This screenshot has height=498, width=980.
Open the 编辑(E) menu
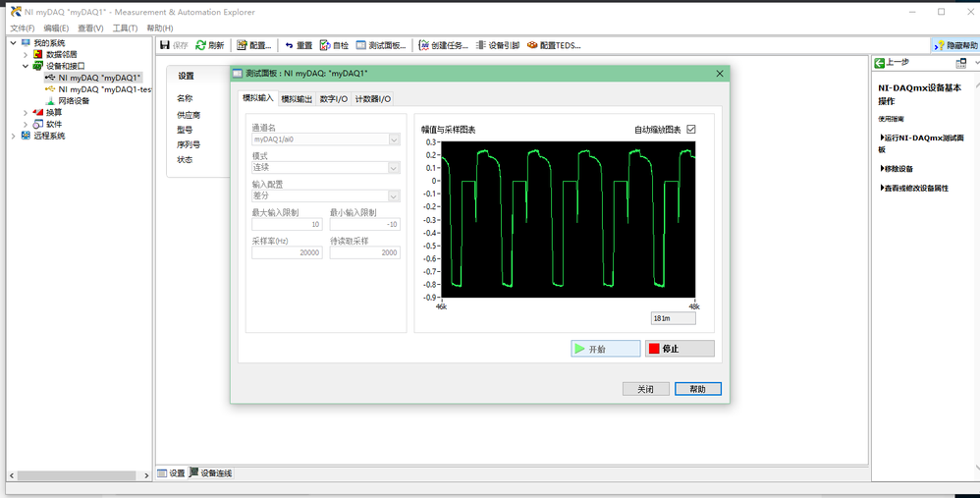56,28
